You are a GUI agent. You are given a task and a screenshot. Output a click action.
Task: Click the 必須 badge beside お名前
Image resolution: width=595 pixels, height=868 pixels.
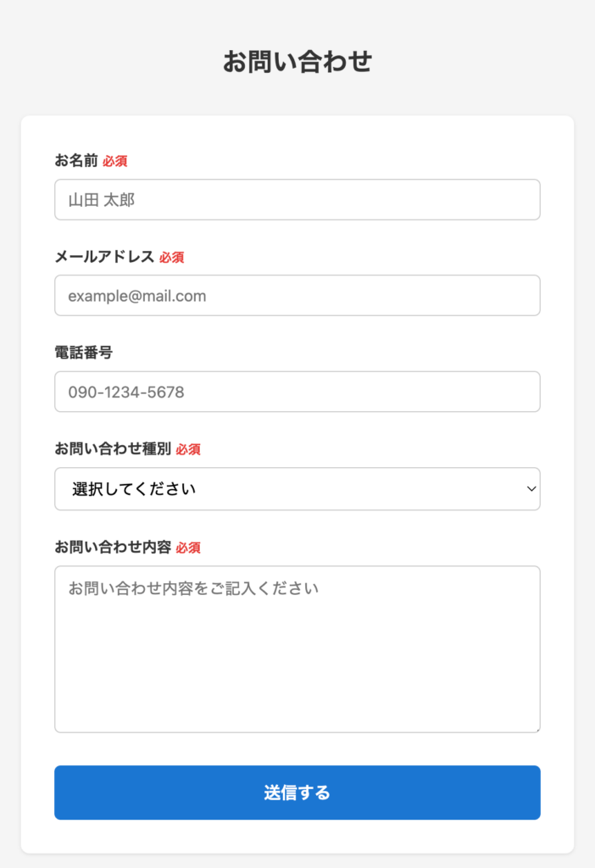(x=115, y=161)
